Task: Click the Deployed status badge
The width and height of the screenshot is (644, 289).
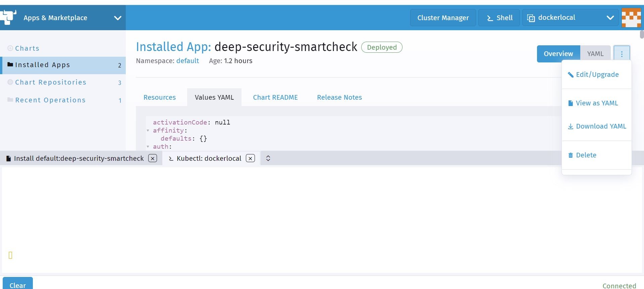Action: click(382, 47)
